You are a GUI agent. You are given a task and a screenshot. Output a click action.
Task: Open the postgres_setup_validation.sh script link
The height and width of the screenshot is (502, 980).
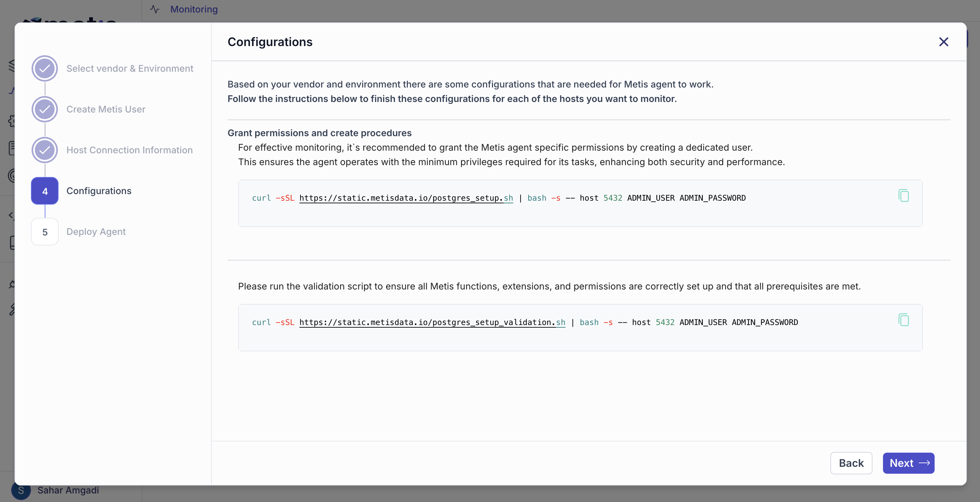[432, 322]
